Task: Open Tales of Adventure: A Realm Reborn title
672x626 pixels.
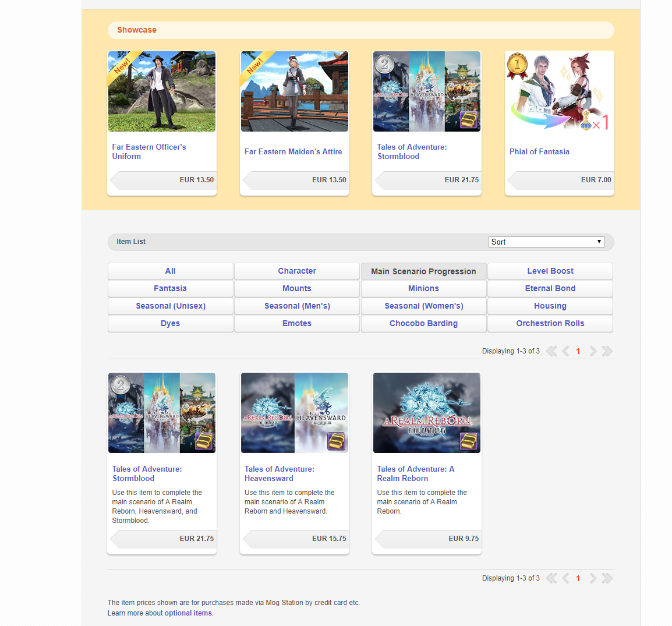Action: tap(416, 474)
